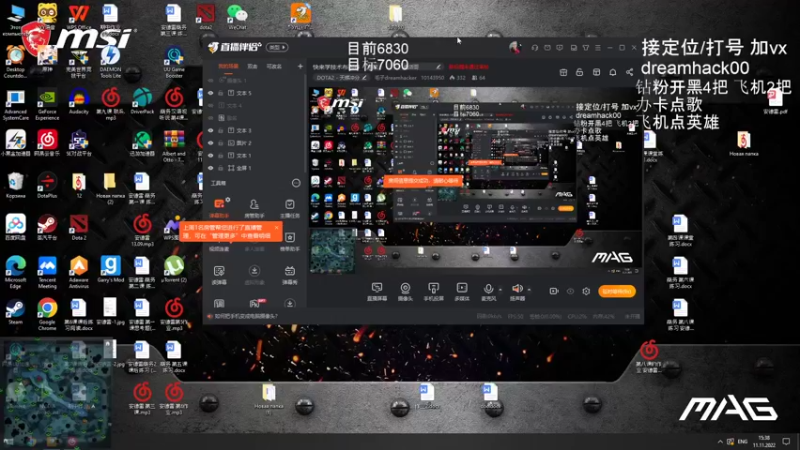Open DAEMON Tools Lite desktop shortcut
800x450 pixels.
click(110, 62)
